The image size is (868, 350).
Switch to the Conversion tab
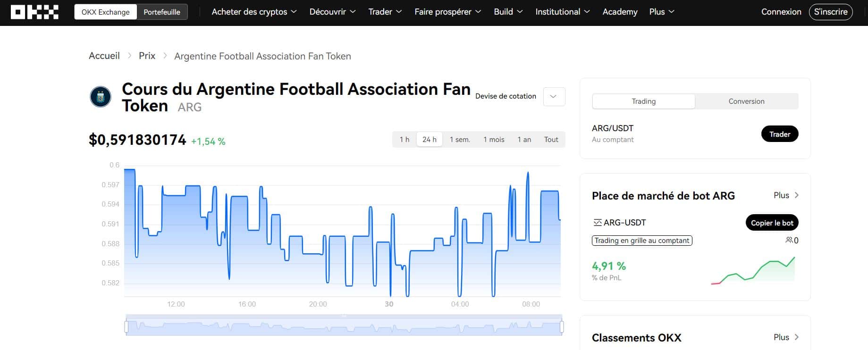pyautogui.click(x=746, y=101)
